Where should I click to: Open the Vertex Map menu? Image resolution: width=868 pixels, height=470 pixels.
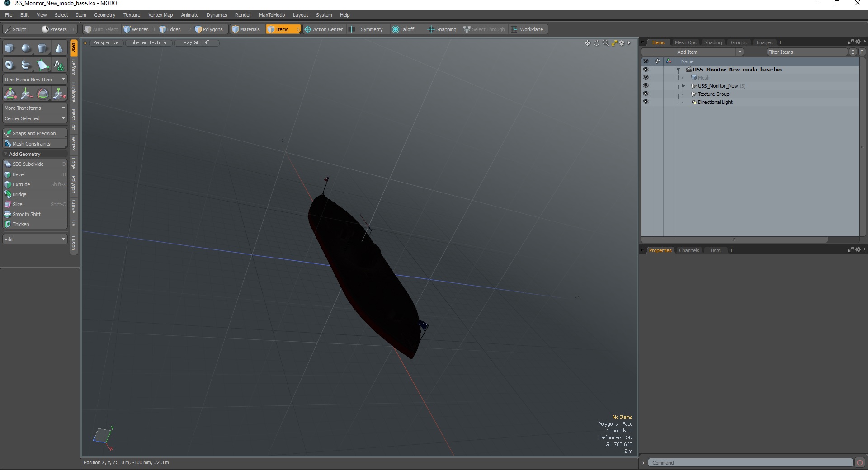[160, 15]
